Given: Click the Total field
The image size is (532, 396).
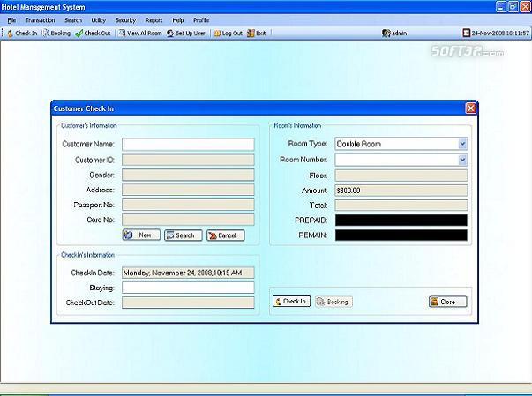Looking at the screenshot, I should point(401,205).
